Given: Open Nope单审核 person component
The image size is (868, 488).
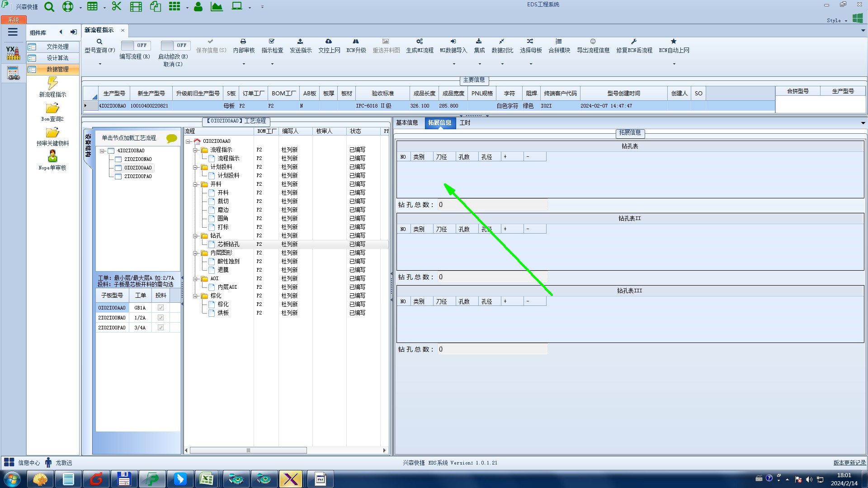Looking at the screenshot, I should (x=52, y=160).
